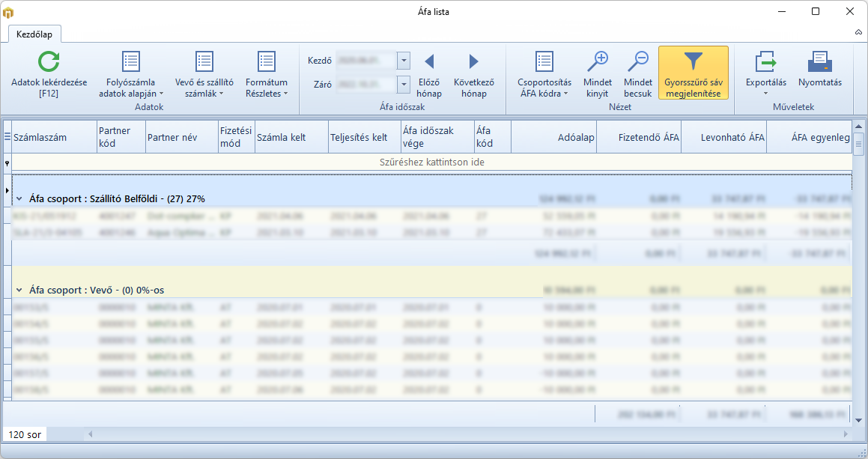Sort by the Számlaszám column header

pyautogui.click(x=54, y=137)
